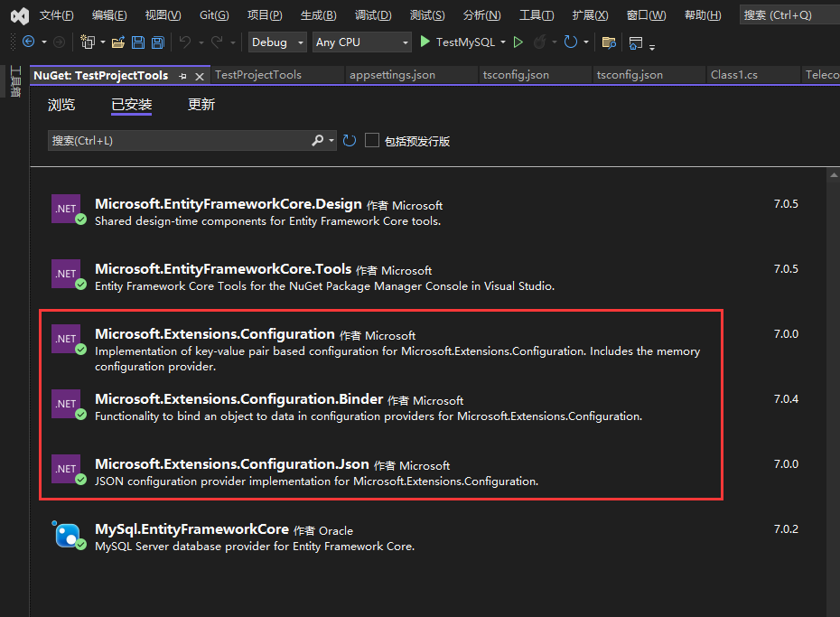Click the save all icon
The image size is (840, 617).
tap(157, 42)
